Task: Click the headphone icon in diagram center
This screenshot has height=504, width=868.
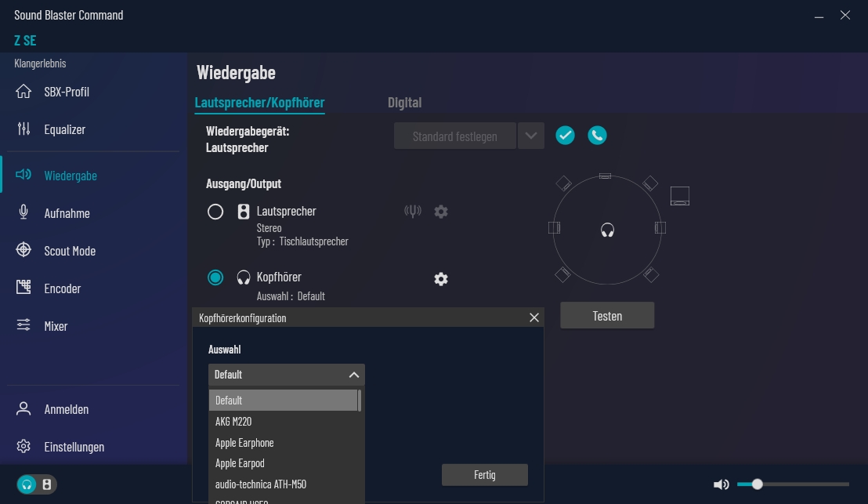Action: coord(607,230)
